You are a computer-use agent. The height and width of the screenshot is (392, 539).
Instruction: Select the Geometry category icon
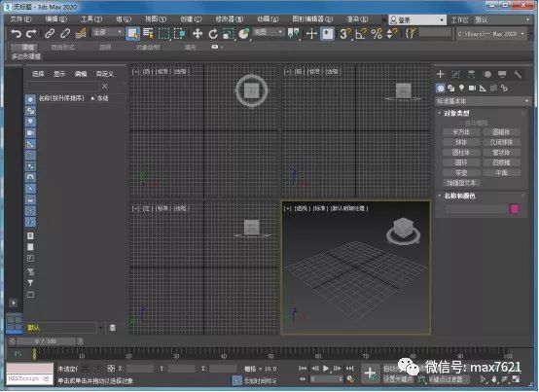coord(441,89)
